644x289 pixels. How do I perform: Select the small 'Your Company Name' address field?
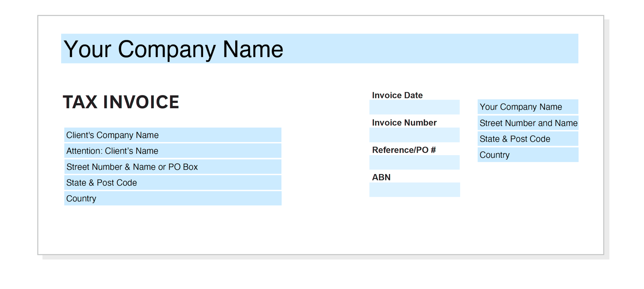tap(528, 107)
